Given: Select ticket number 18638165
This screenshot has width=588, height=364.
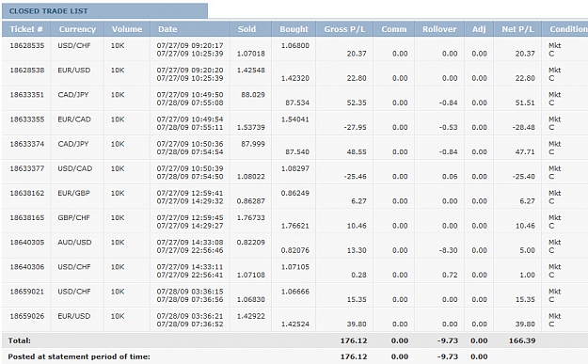Looking at the screenshot, I should 27,217.
